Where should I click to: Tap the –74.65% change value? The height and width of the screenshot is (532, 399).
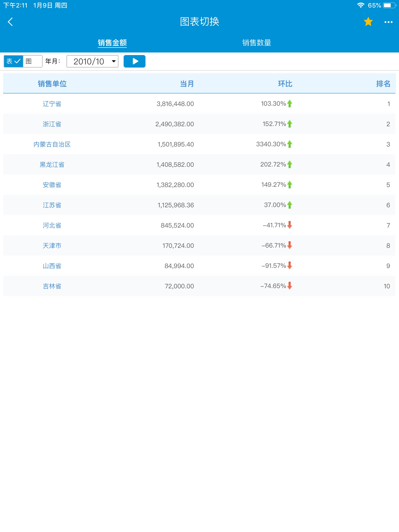click(273, 286)
